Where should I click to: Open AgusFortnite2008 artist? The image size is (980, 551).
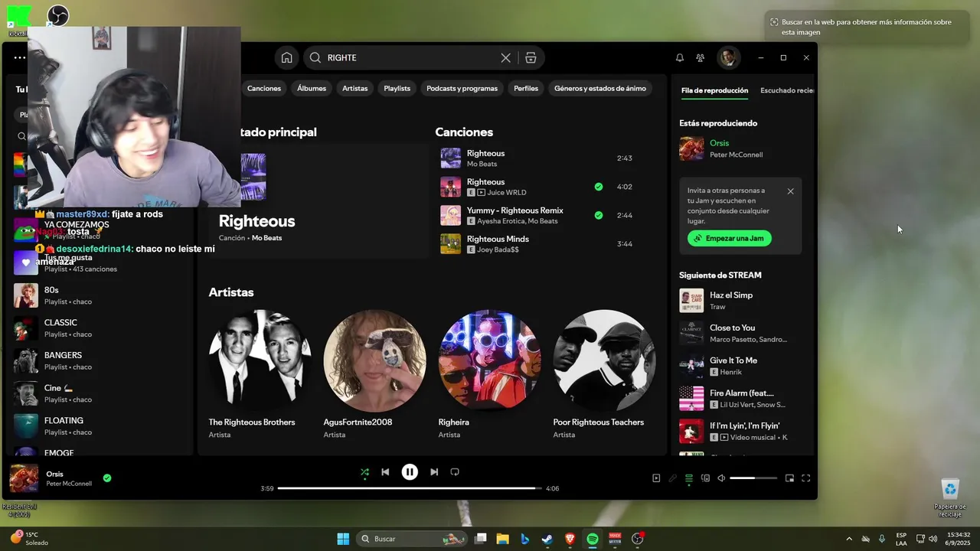pos(374,374)
